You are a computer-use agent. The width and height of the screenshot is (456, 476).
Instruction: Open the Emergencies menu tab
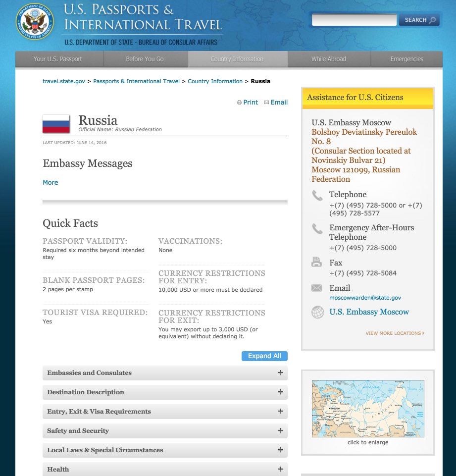pyautogui.click(x=406, y=59)
